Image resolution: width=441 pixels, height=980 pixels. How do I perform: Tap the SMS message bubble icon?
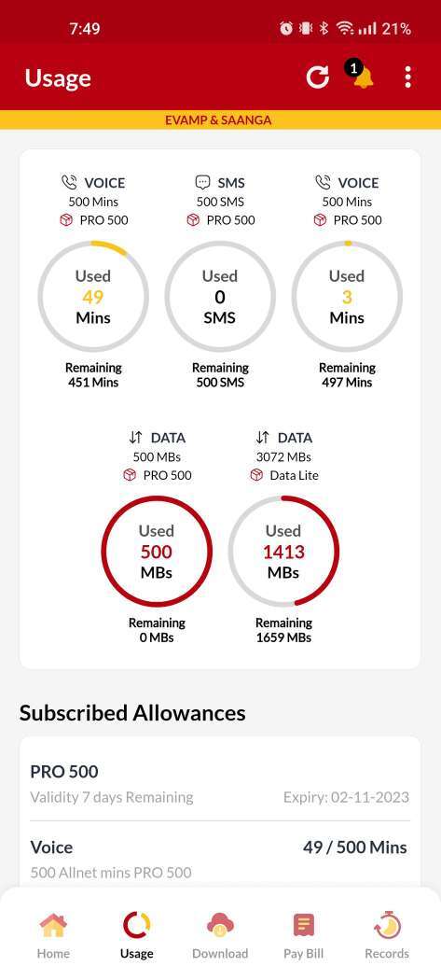tap(201, 183)
